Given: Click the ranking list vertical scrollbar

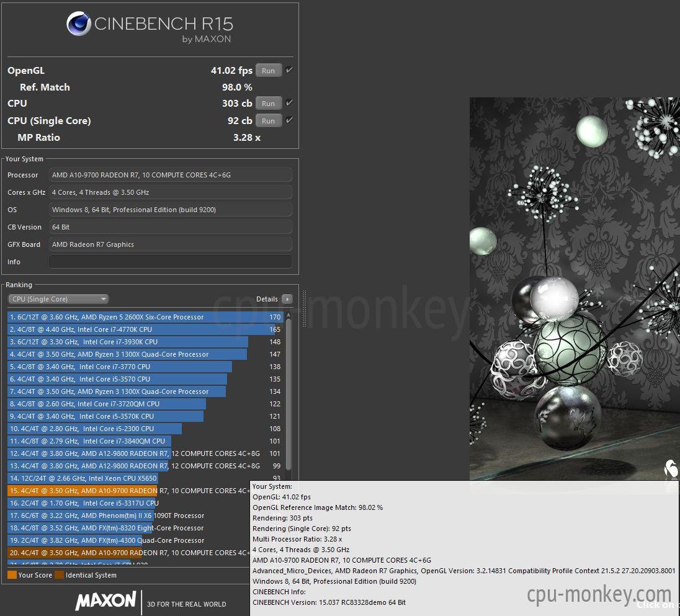Looking at the screenshot, I should click(289, 395).
